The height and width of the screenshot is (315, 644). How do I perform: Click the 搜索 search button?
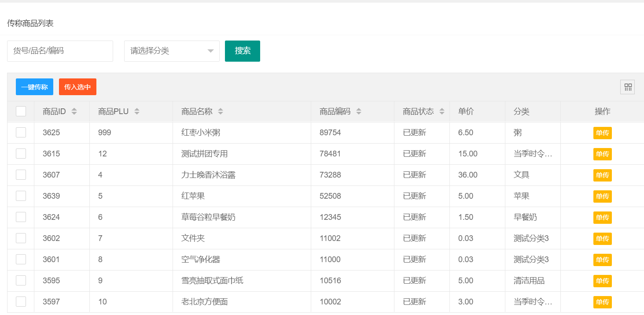click(243, 51)
